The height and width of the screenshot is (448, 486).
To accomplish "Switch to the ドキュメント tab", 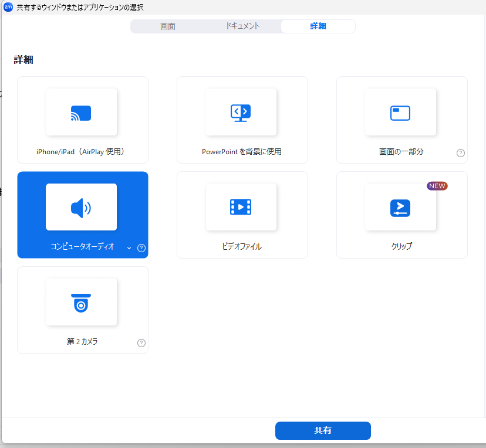I will (x=242, y=26).
